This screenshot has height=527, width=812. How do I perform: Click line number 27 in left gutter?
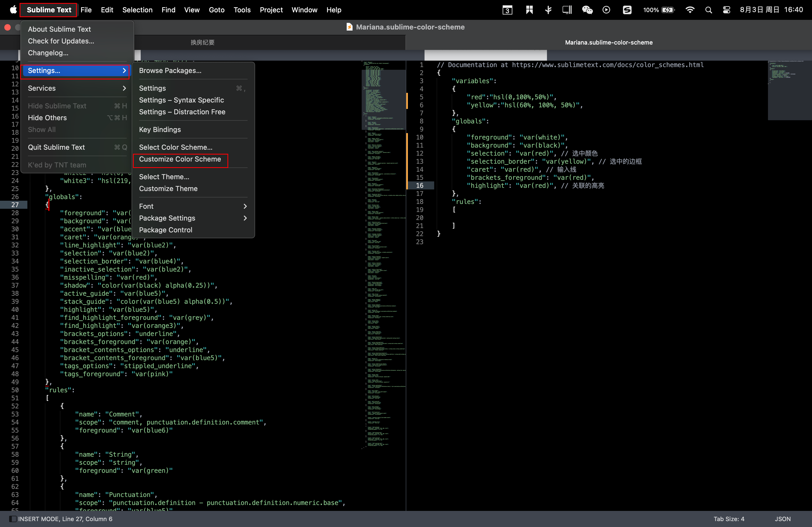(15, 205)
